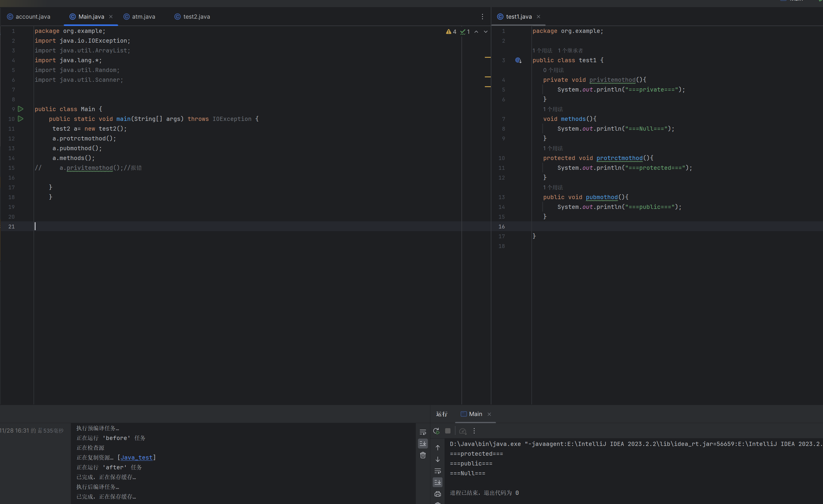Click usages hint above pubmothod()
Image resolution: width=823 pixels, height=504 pixels.
(x=553, y=187)
